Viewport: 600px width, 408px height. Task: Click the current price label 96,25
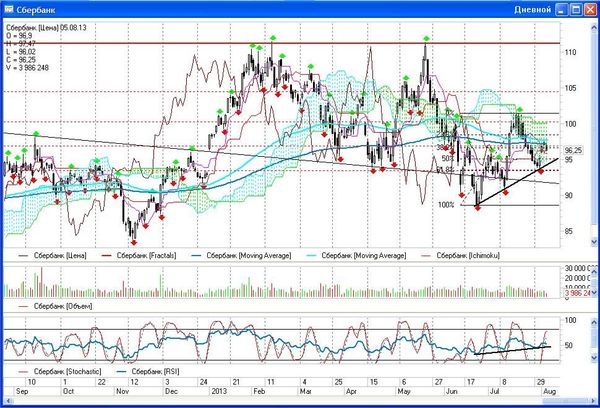pos(573,150)
